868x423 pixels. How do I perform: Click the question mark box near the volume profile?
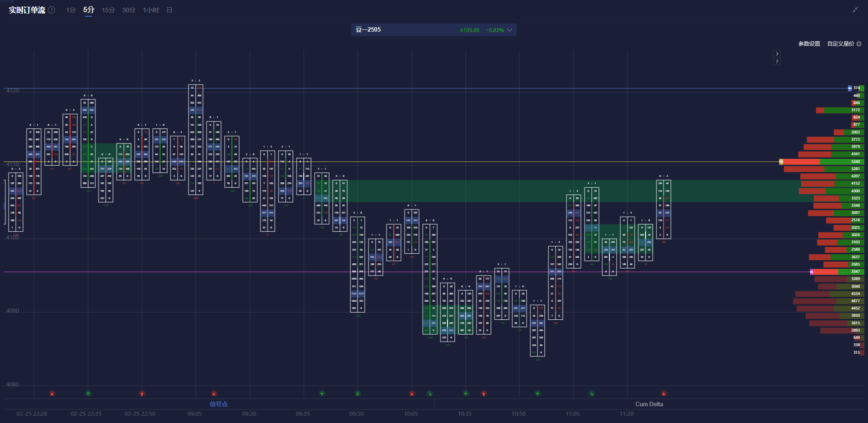pyautogui.click(x=777, y=61)
